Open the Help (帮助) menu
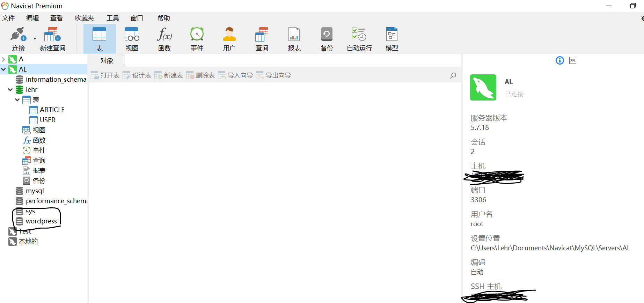 click(164, 18)
